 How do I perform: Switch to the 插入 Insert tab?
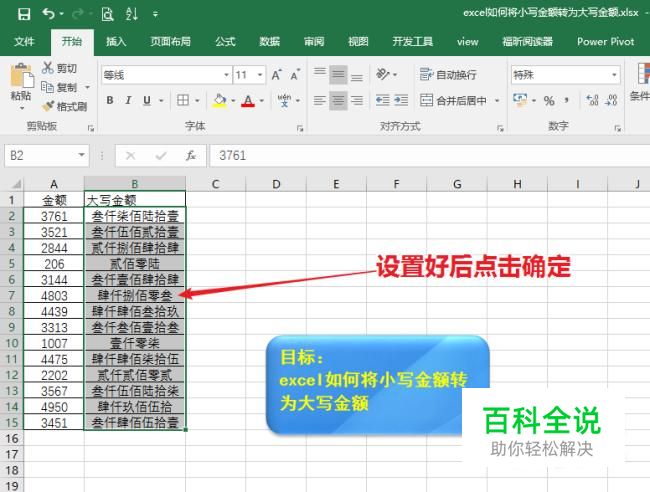116,41
